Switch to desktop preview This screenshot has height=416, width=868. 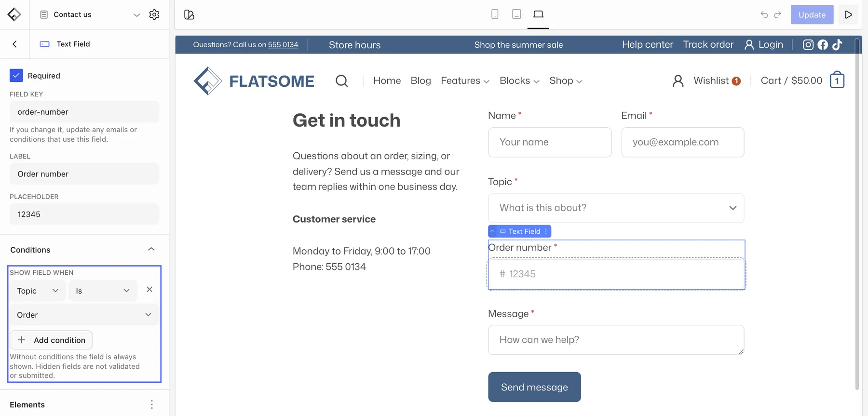pyautogui.click(x=538, y=14)
